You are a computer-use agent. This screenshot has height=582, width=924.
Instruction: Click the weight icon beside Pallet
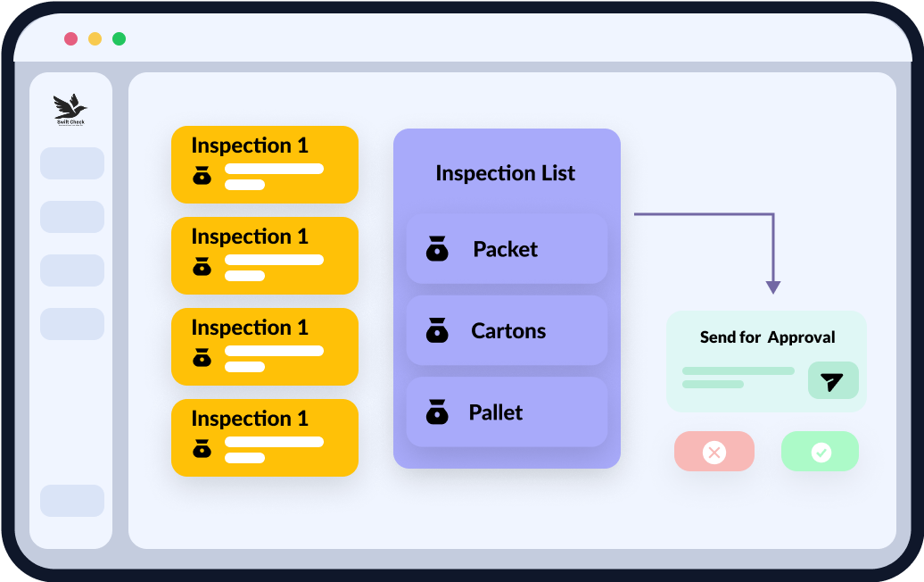tap(437, 412)
